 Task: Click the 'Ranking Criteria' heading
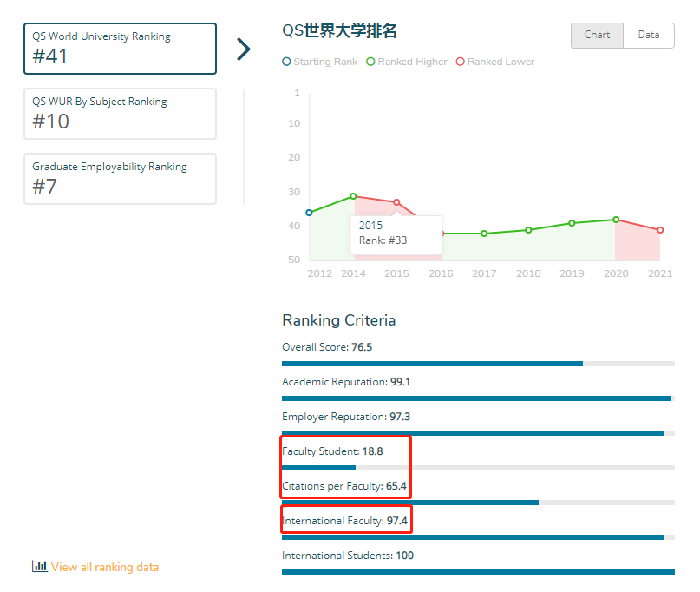pos(339,320)
